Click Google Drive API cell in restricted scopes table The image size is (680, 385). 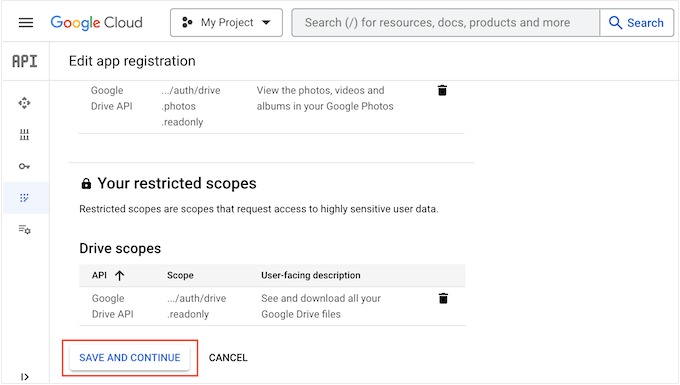(113, 306)
